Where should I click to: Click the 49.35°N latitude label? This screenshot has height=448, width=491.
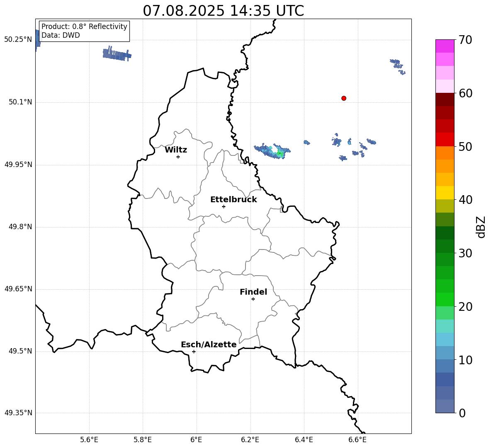(x=19, y=413)
